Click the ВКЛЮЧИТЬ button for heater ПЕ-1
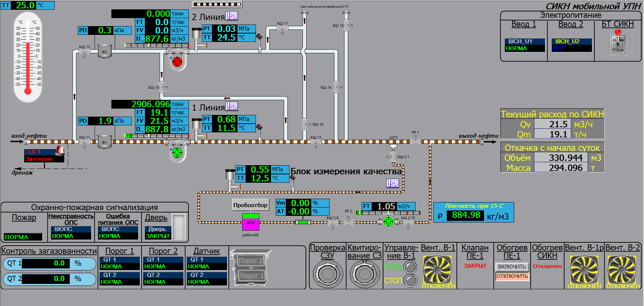The height and width of the screenshot is (306, 644). (x=512, y=266)
